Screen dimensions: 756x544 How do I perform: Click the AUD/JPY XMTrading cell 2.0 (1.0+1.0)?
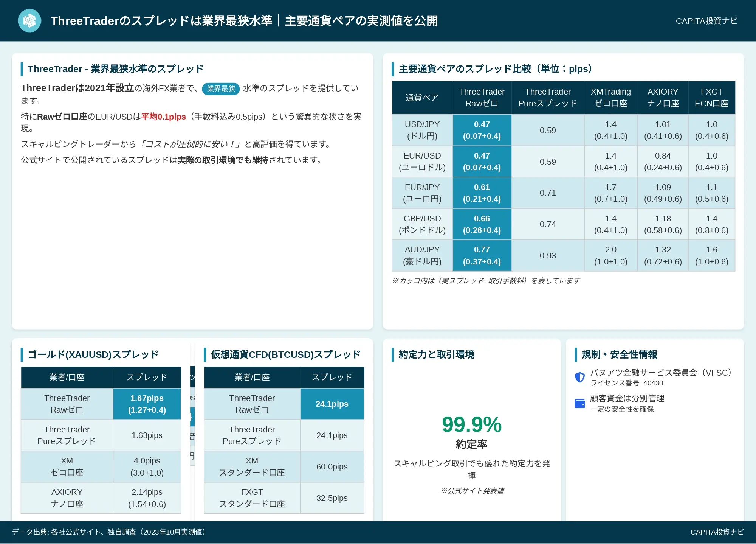tap(611, 256)
